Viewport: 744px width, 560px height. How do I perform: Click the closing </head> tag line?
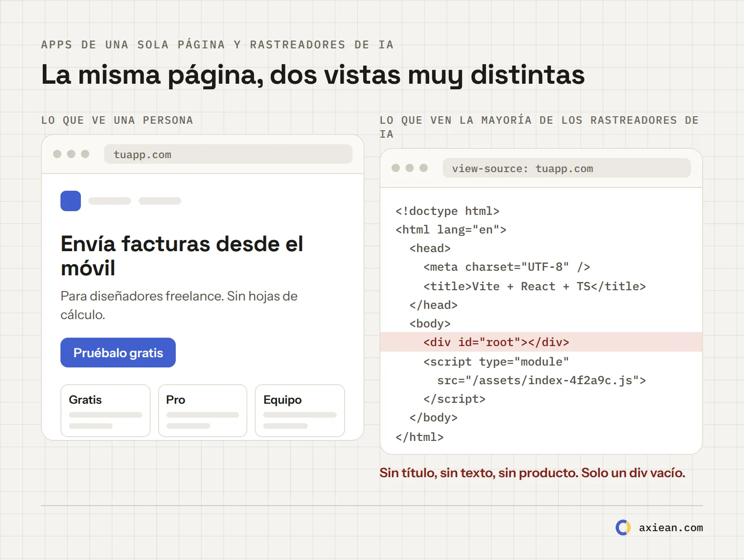point(433,305)
